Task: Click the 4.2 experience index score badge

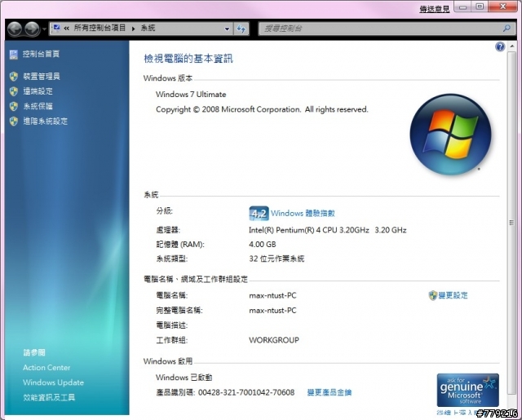Action: pyautogui.click(x=259, y=214)
